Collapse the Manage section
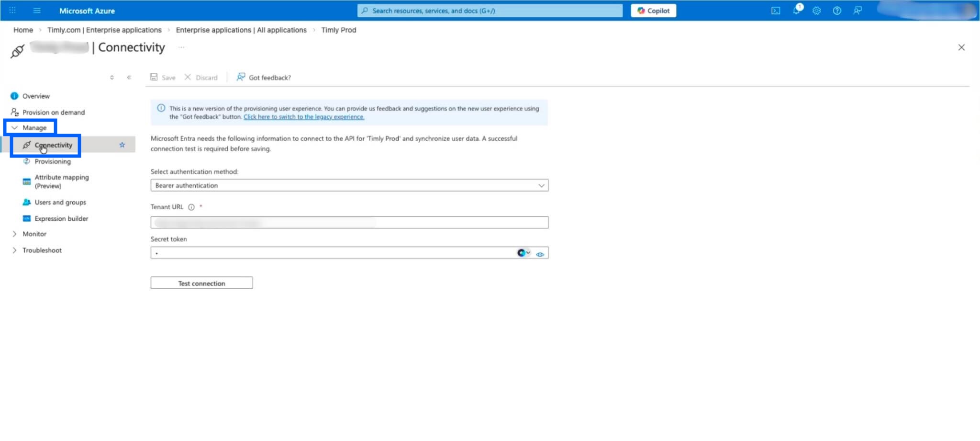Image resolution: width=980 pixels, height=441 pixels. point(30,128)
